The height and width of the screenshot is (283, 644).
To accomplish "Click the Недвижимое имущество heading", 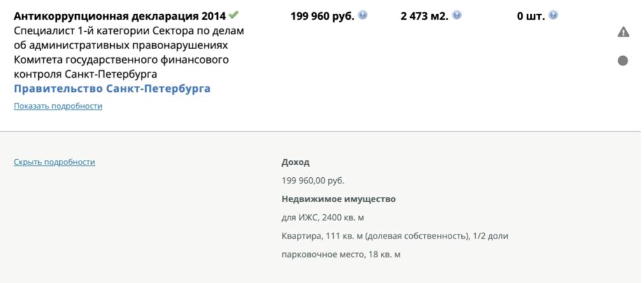I will coord(338,199).
